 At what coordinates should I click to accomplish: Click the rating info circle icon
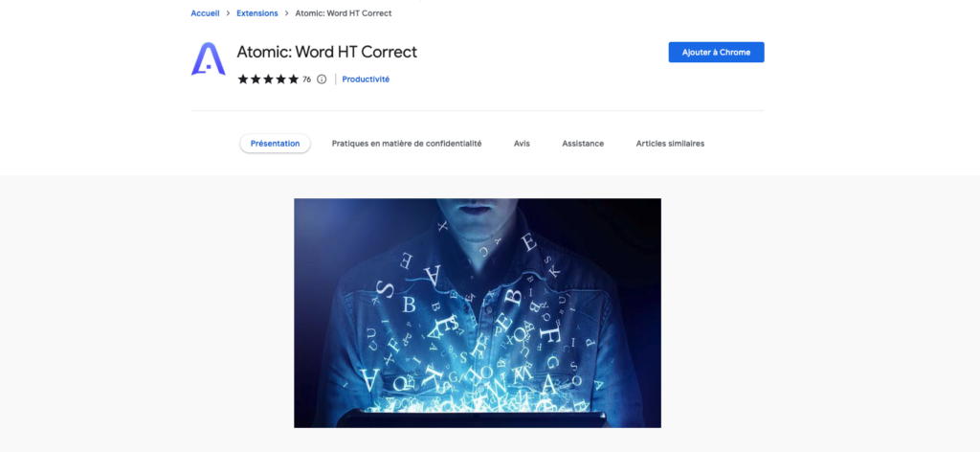tap(322, 79)
